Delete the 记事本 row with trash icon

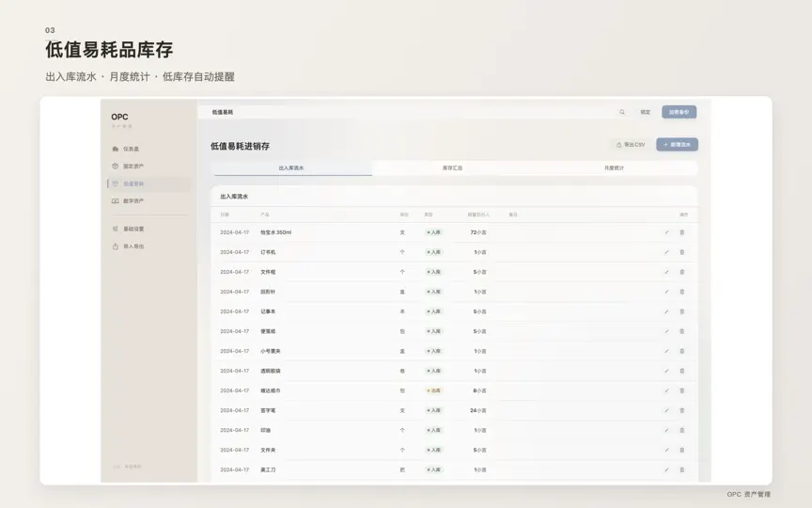coord(682,311)
